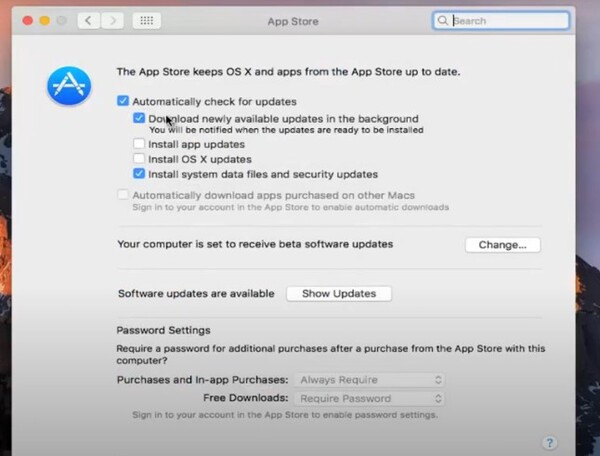Click the search magnifier icon
The image size is (600, 456).
(x=442, y=21)
